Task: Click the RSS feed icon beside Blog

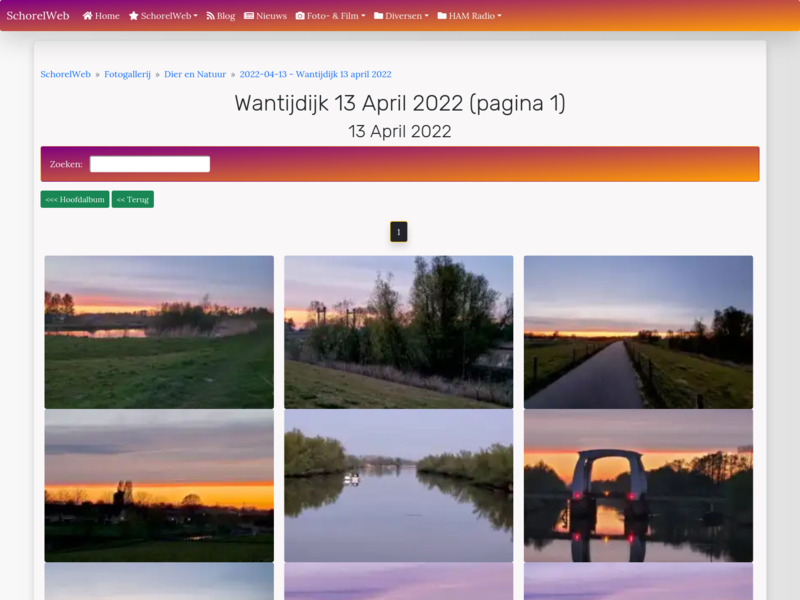Action: point(210,16)
